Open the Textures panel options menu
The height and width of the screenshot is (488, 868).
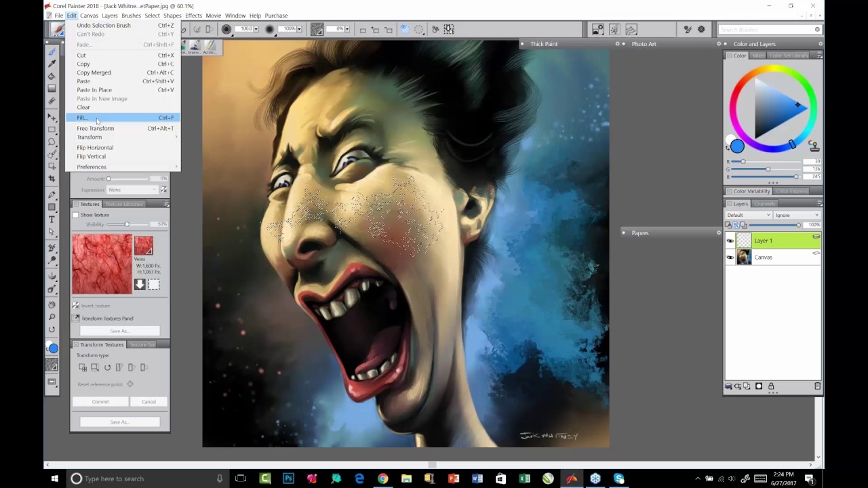coord(166,204)
